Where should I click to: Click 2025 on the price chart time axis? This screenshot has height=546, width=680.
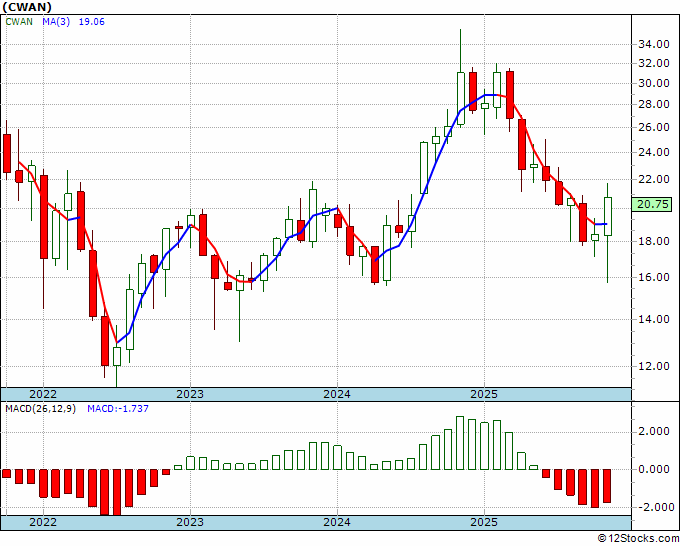[484, 394]
